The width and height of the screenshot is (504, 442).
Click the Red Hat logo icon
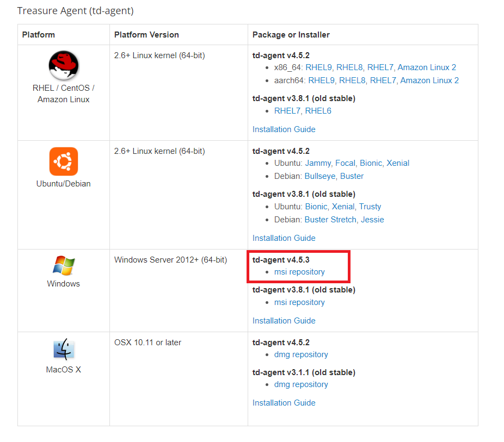click(64, 65)
